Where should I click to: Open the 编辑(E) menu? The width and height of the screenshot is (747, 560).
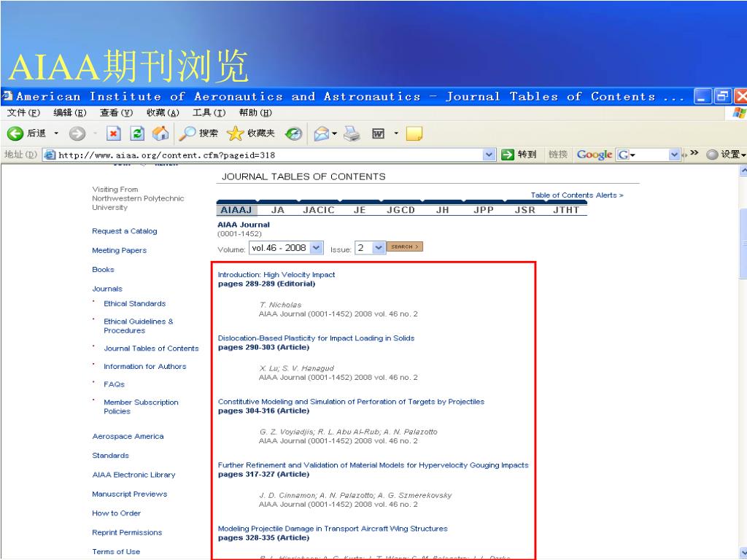[69, 113]
